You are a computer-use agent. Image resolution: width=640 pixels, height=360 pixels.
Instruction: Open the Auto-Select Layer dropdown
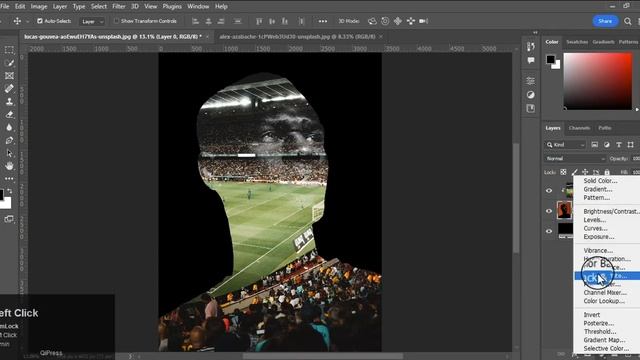coord(92,22)
